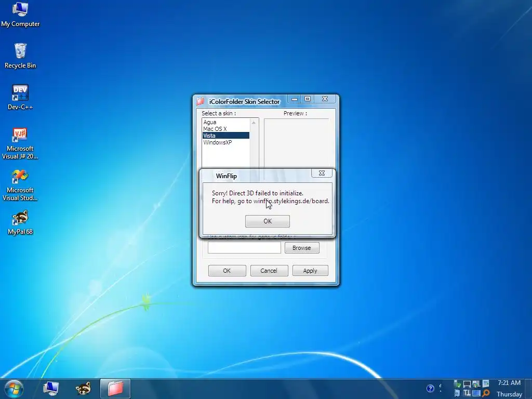Click the Apply button
532x399 pixels.
[x=310, y=271]
